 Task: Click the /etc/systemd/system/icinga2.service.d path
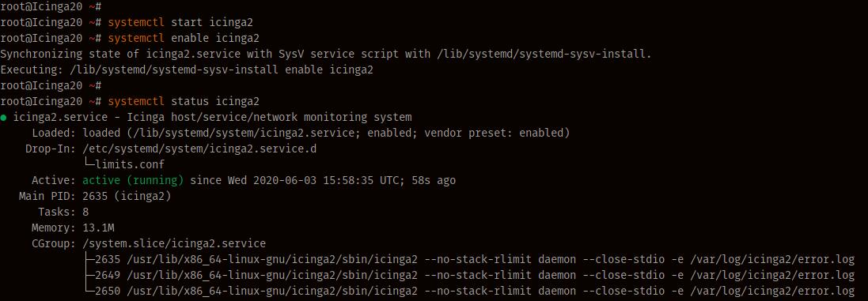[x=199, y=149]
